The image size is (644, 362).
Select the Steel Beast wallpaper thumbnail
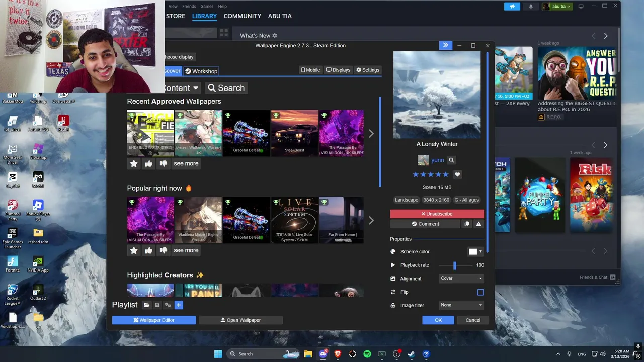[294, 133]
